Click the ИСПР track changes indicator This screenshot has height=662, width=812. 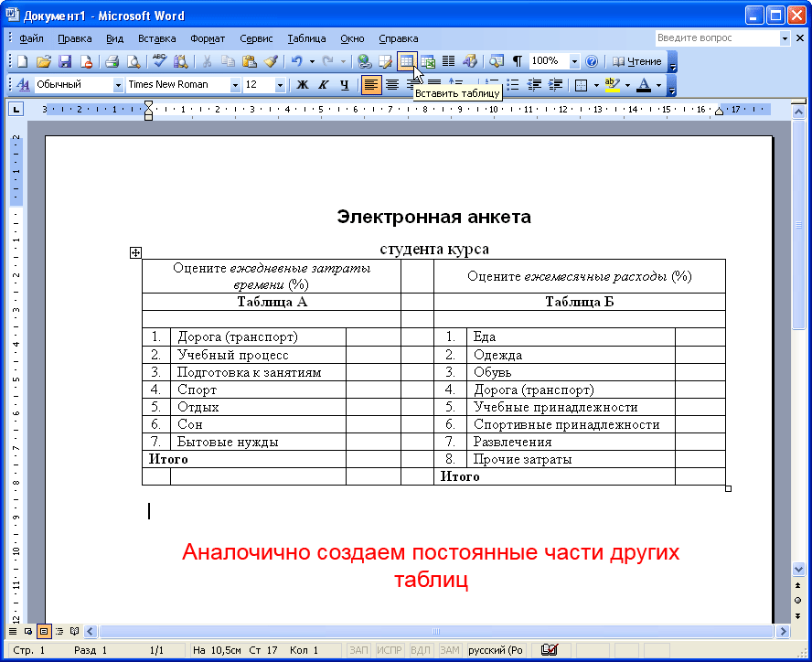click(x=389, y=650)
